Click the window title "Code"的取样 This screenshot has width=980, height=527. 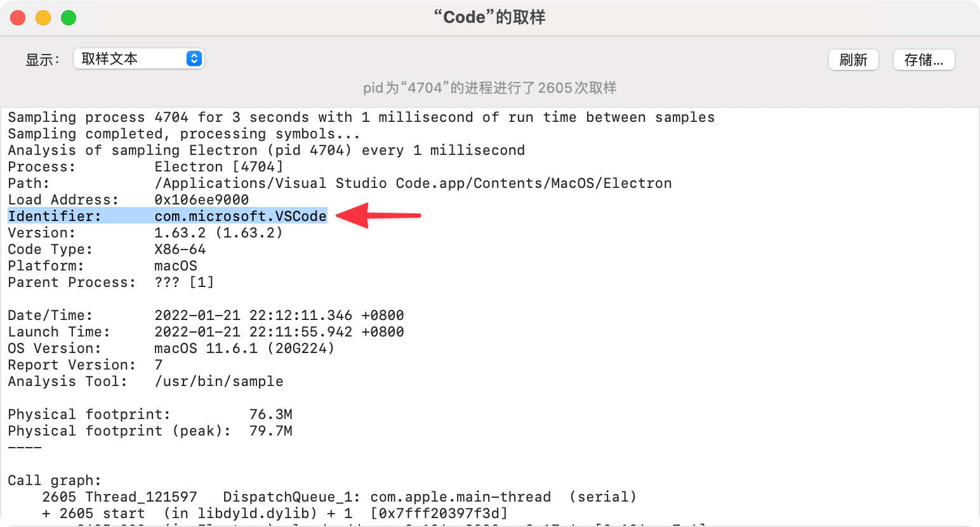(489, 17)
